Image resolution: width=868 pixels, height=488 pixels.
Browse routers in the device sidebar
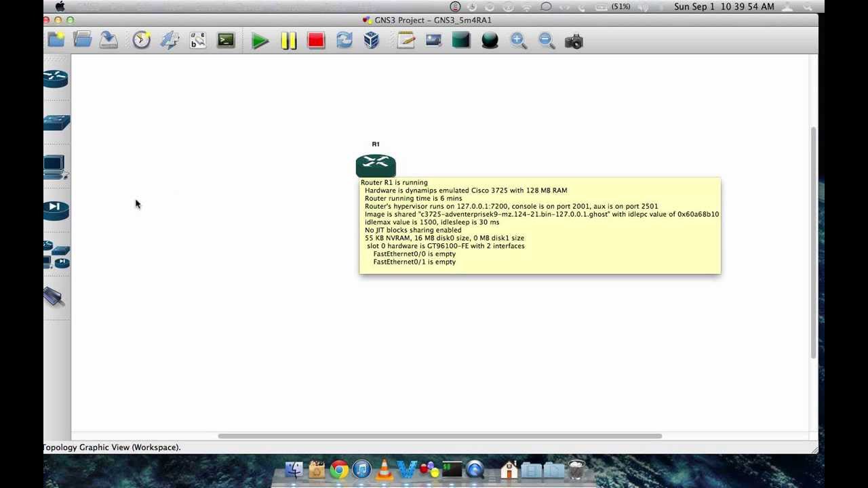(x=56, y=79)
